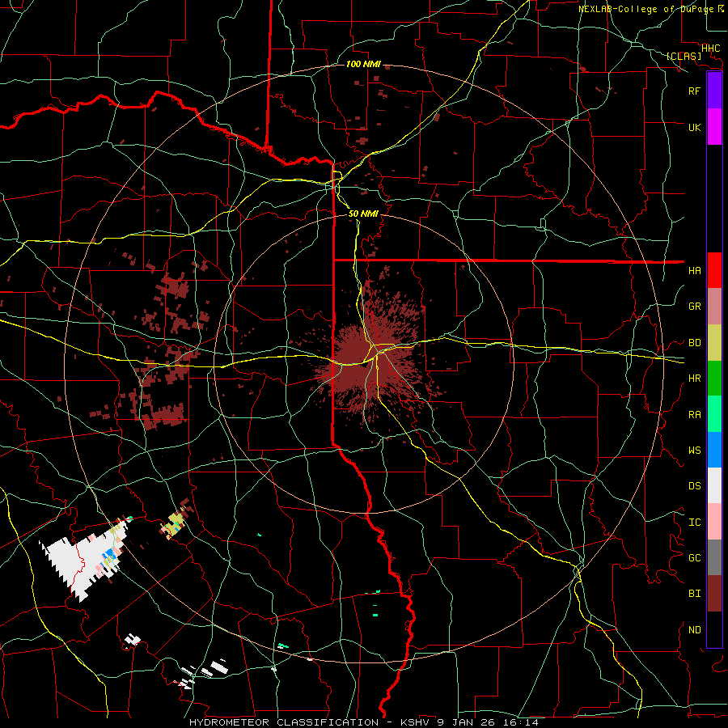Click the UK legend label
Screen dimensions: 728x728
point(694,127)
